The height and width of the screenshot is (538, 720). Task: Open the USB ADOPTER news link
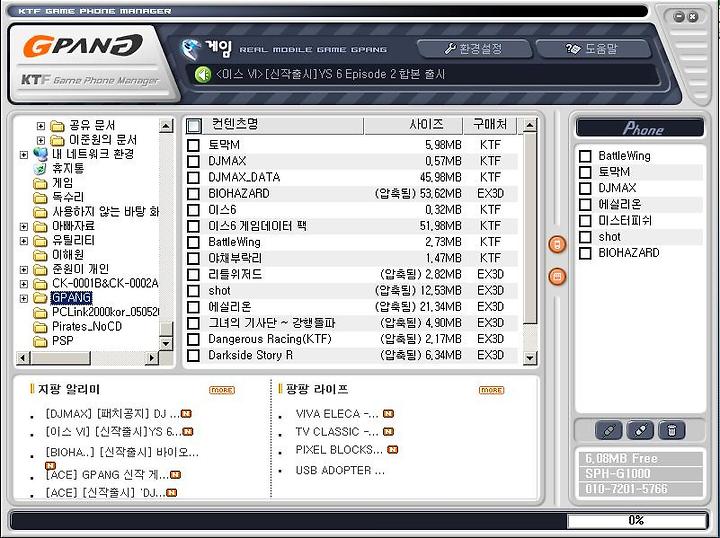pos(340,471)
